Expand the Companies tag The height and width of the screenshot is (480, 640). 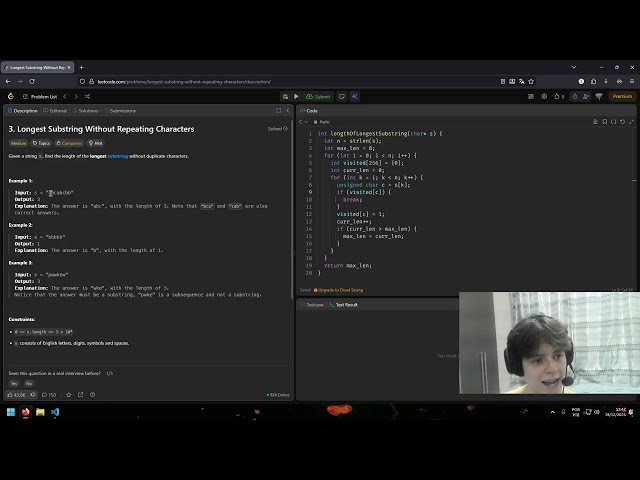coord(69,143)
